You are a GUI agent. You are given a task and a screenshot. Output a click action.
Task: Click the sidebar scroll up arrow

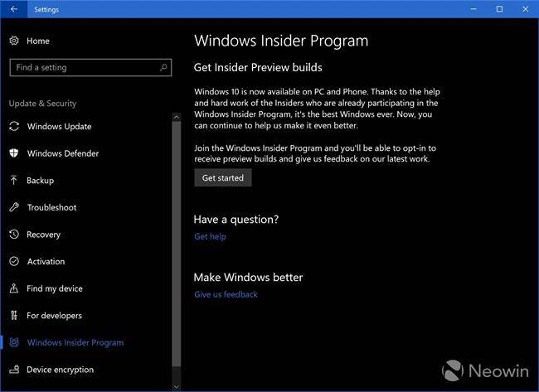coord(177,117)
